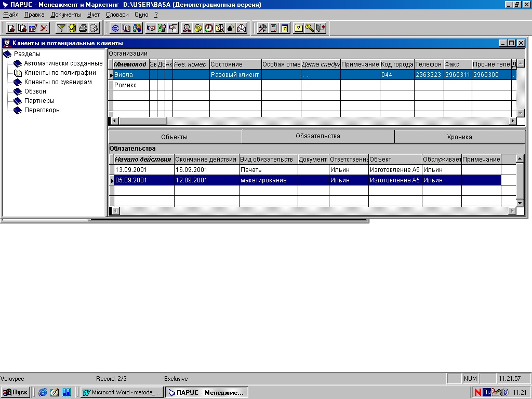Image resolution: width=532 pixels, height=399 pixels.
Task: Select the Переговоры section
Action: [x=43, y=110]
